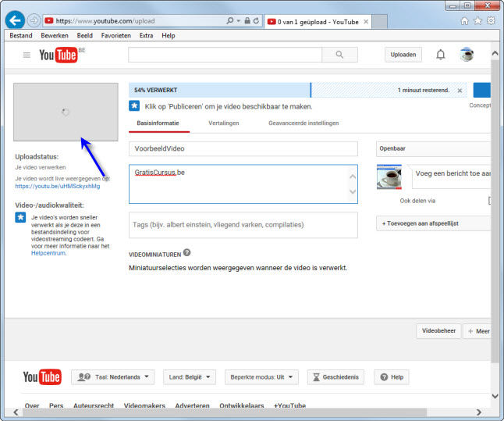
Task: Open the browser home icon
Action: [464, 21]
